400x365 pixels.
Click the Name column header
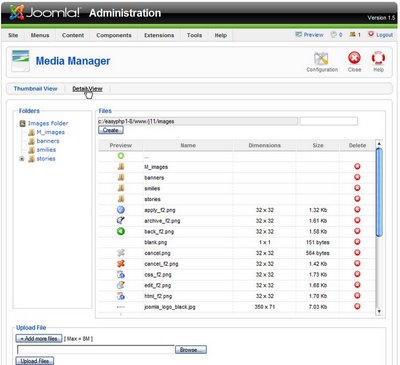[188, 145]
